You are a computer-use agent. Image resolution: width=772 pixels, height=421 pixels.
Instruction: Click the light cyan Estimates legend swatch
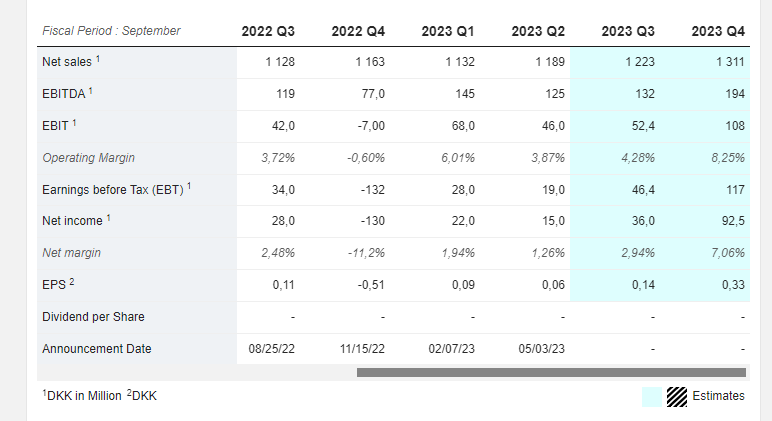(x=652, y=397)
